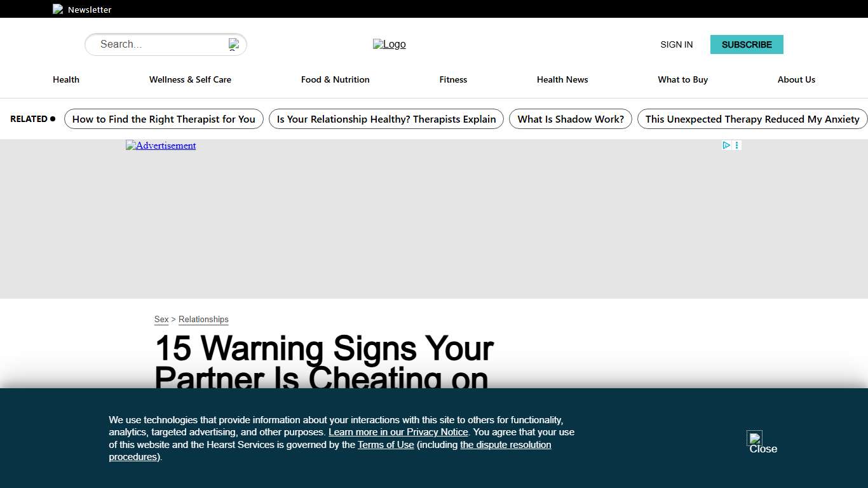Click the AdChoices triangle icon
The image size is (868, 488).
click(x=726, y=146)
